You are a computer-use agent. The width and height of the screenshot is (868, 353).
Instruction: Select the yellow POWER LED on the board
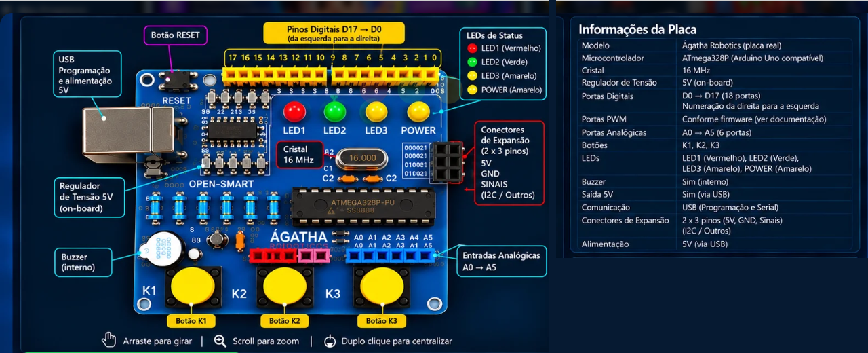pyautogui.click(x=418, y=112)
